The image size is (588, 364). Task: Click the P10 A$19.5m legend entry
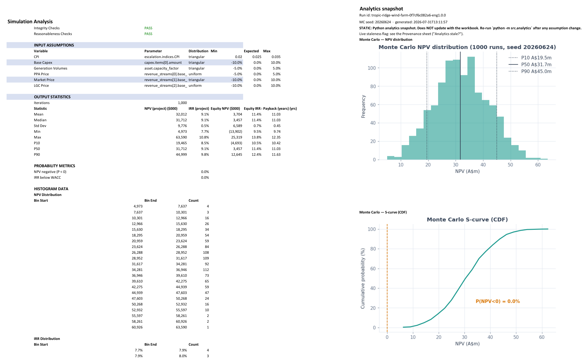click(530, 58)
